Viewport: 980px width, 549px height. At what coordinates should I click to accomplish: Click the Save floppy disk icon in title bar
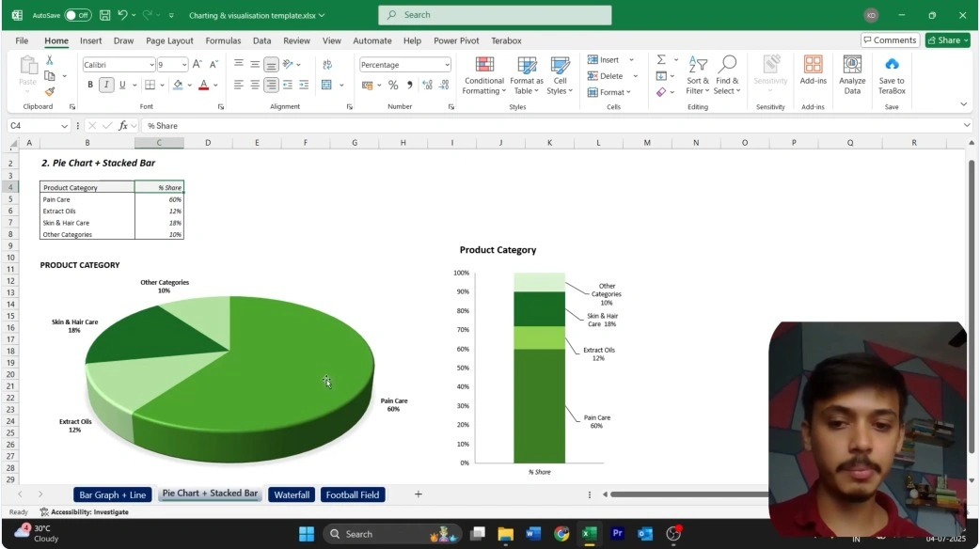coord(105,15)
